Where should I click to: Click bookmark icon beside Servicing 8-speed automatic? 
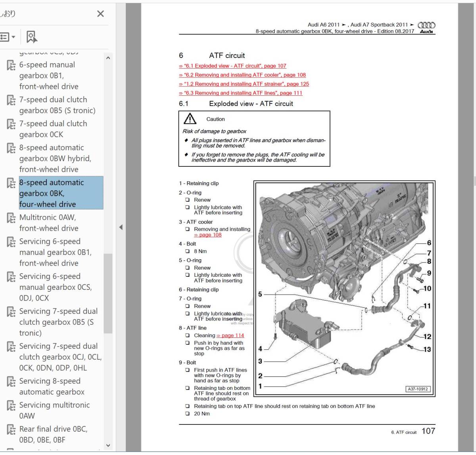(x=11, y=382)
